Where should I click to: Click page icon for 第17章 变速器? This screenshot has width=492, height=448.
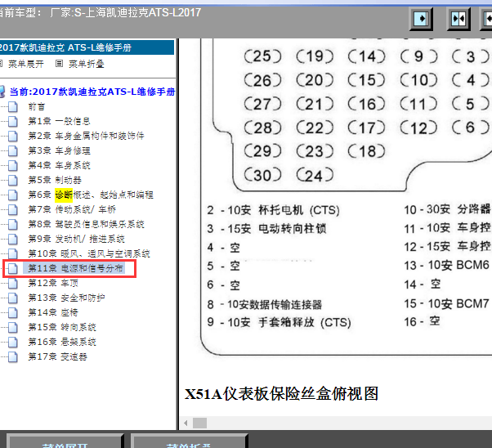[x=13, y=356]
